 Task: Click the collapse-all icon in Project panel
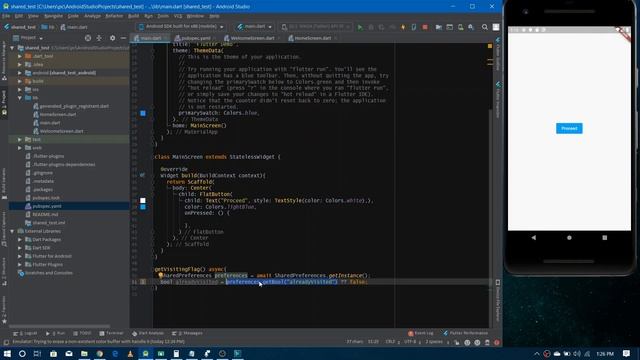[x=99, y=38]
